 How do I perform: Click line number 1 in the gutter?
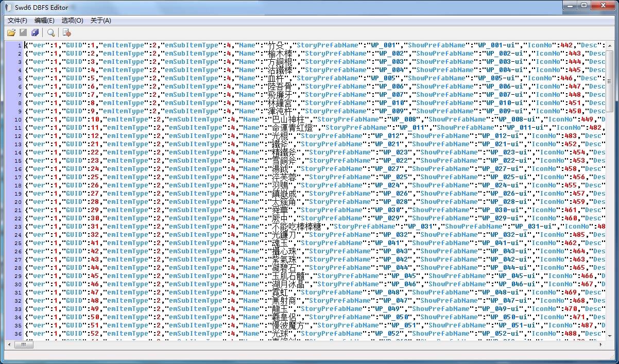point(19,45)
